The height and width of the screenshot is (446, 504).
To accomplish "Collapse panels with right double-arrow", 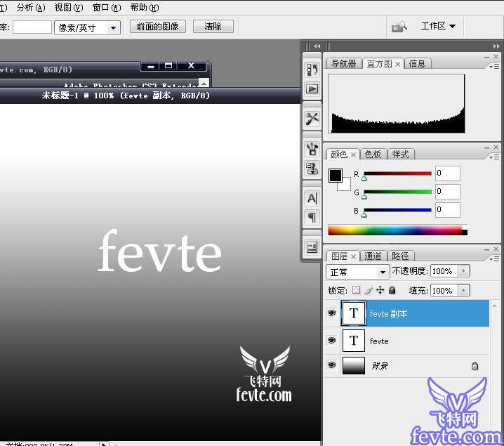I will click(496, 46).
